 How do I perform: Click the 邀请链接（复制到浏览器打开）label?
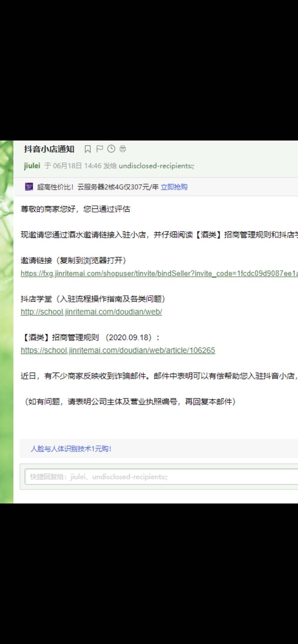[x=73, y=261]
